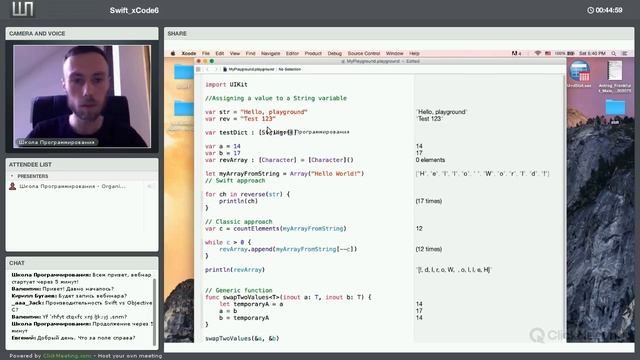Click the Camera and Voice panel header
Image resolution: width=640 pixels, height=360 pixels.
82,33
